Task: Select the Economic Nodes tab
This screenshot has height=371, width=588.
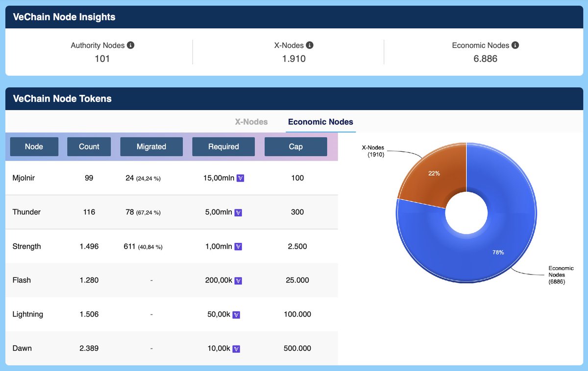Action: [320, 122]
